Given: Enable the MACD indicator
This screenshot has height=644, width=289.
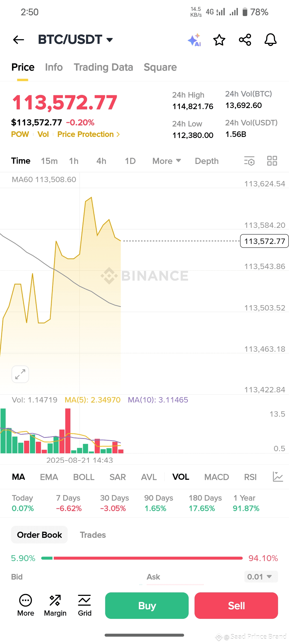Looking at the screenshot, I should pos(216,477).
